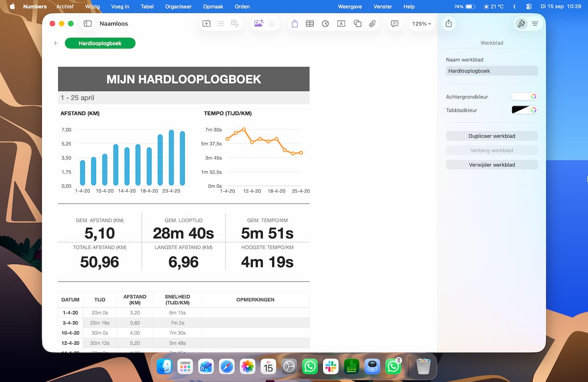588x382 pixels.
Task: Open Control Center in the menu bar
Action: tap(529, 7)
